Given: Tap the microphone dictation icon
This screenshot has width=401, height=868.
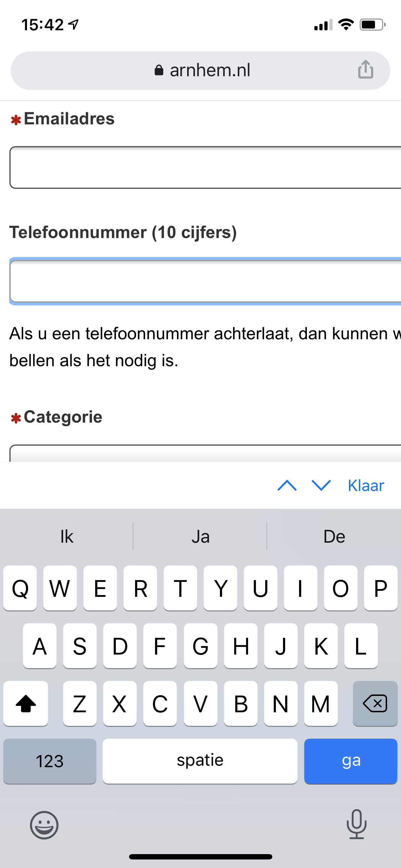Looking at the screenshot, I should pyautogui.click(x=356, y=824).
